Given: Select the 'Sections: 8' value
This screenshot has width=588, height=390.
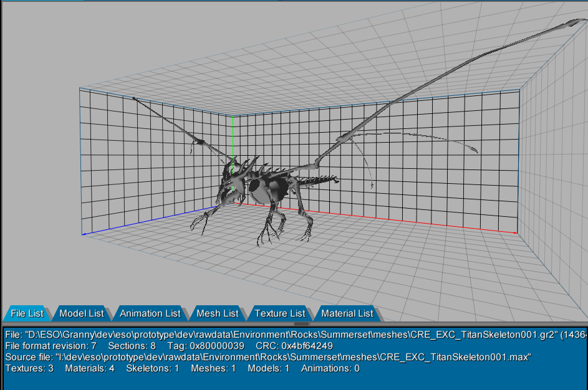Looking at the screenshot, I should [x=132, y=346].
